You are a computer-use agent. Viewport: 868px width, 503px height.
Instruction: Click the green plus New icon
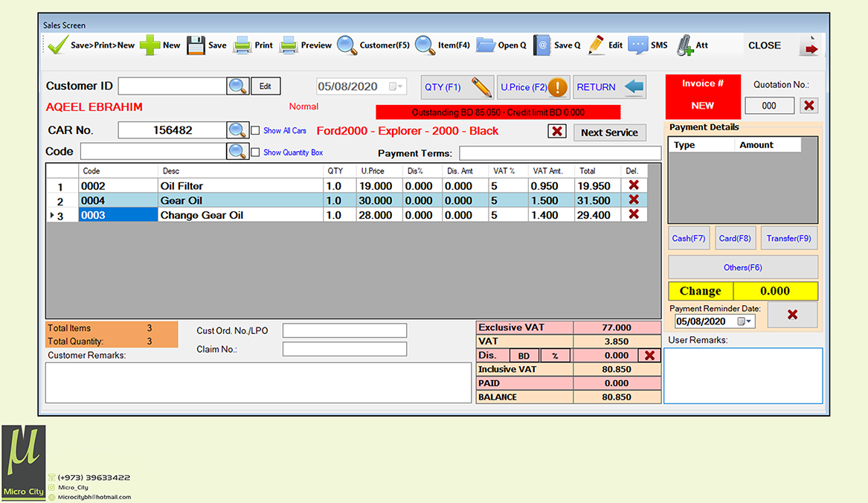[150, 45]
